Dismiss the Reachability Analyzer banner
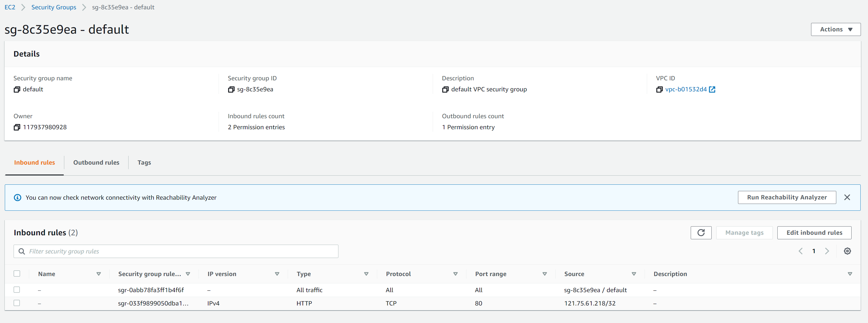Viewport: 868px width, 323px height. 847,197
